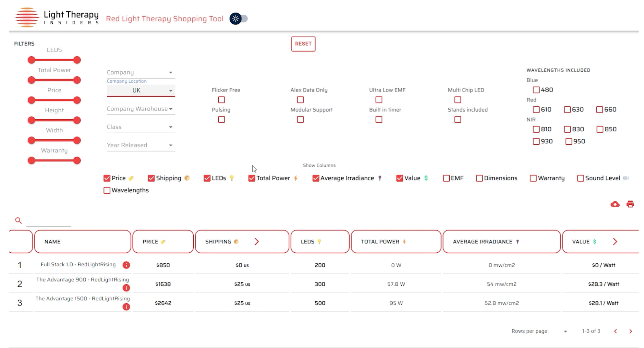Sort by NAME column header
Viewport: 644px width, 348px height.
83,242
